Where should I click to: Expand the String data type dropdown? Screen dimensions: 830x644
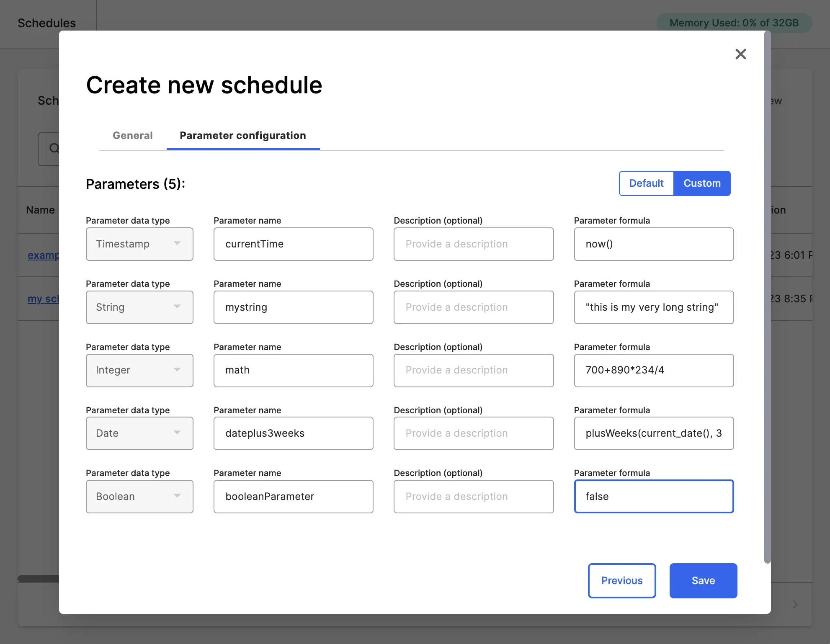pos(139,307)
